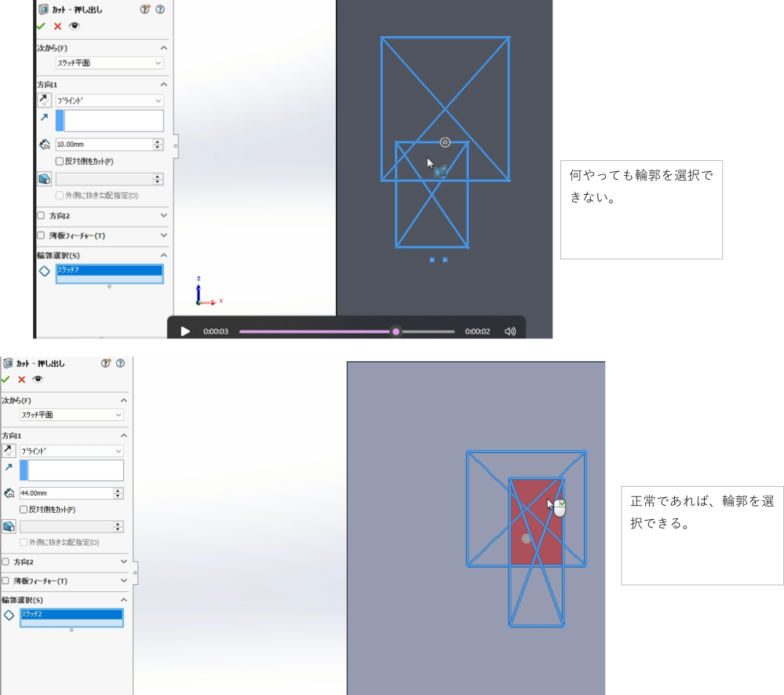Image resolution: width=784 pixels, height=695 pixels.
Task: Click the bottom panel Cut-Extrude feature icon
Action: click(x=8, y=364)
